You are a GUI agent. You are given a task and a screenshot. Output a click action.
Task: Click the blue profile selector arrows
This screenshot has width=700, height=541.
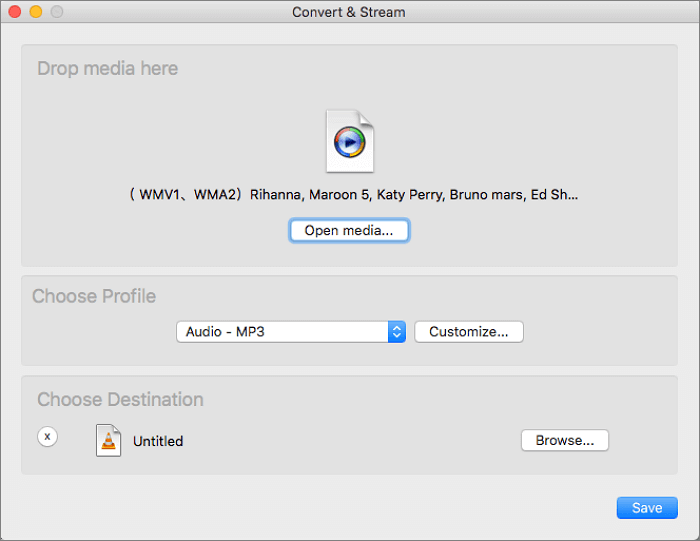pyautogui.click(x=396, y=332)
